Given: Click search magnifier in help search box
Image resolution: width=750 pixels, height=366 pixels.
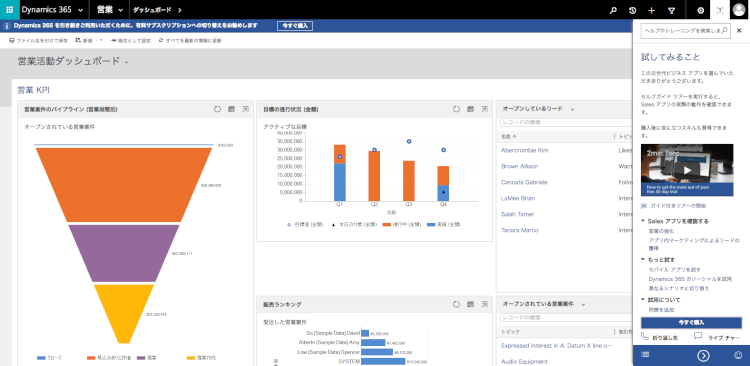Looking at the screenshot, I should tap(725, 30).
